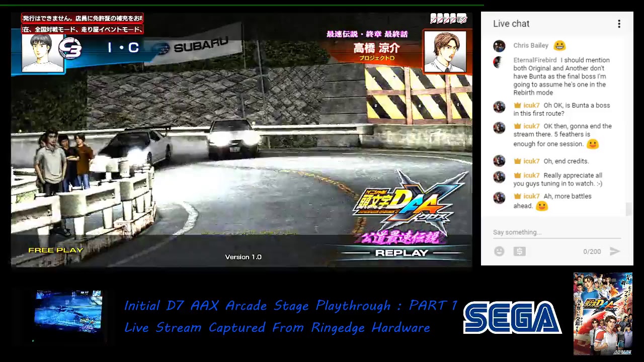This screenshot has height=362, width=644.
Task: Click Chris Bailey's username in chat
Action: tap(531, 46)
